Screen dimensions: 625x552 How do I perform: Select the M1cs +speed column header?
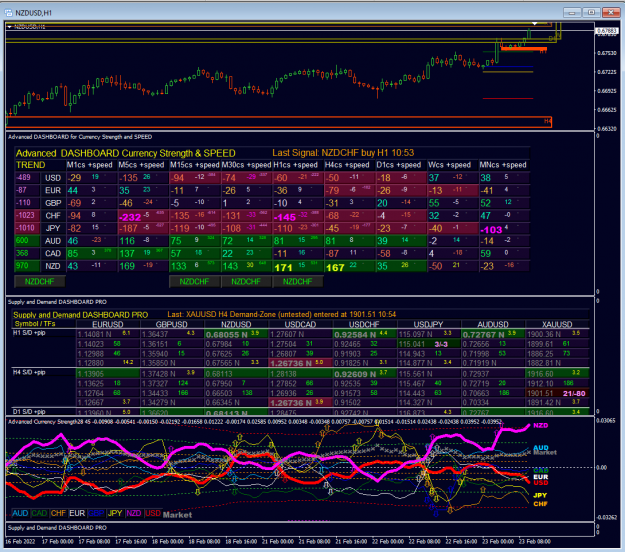tap(90, 165)
